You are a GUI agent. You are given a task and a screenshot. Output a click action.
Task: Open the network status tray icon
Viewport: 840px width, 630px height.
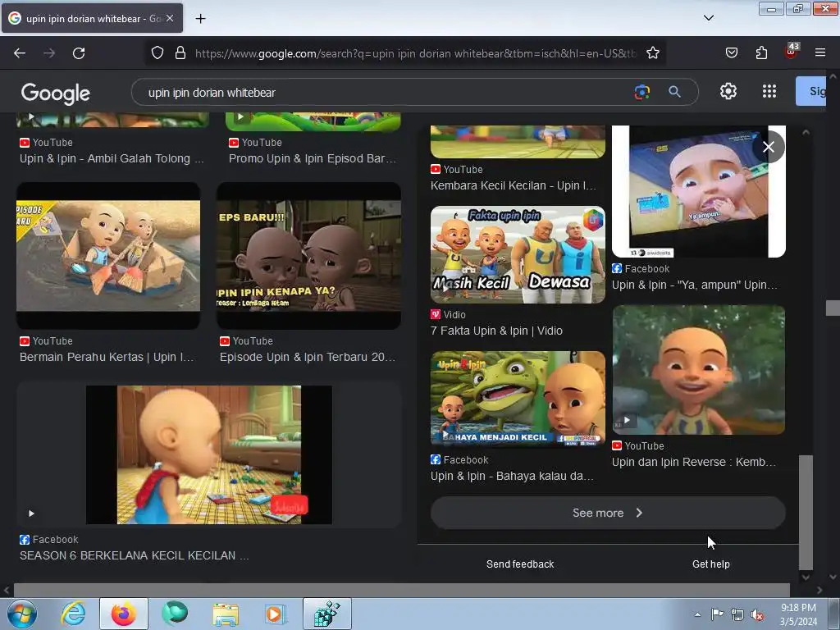(737, 614)
